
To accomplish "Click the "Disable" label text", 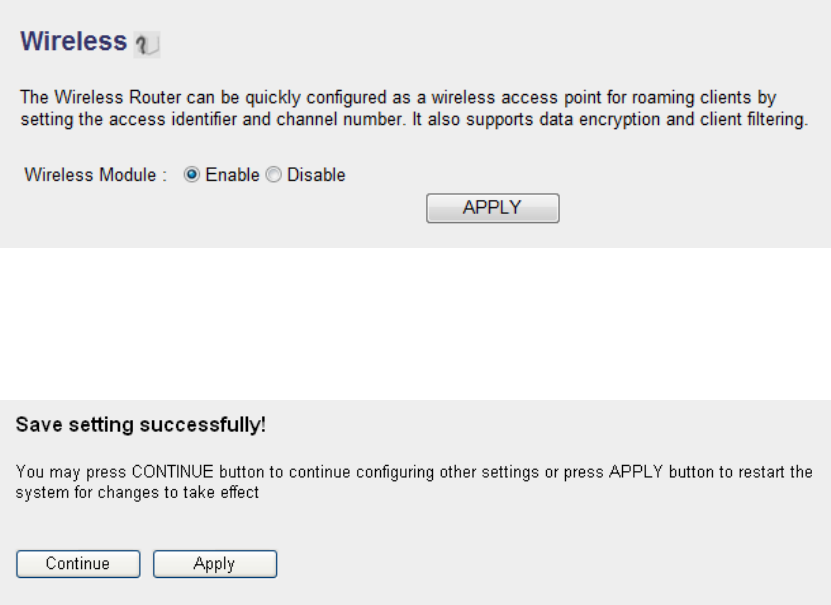I will pos(315,175).
